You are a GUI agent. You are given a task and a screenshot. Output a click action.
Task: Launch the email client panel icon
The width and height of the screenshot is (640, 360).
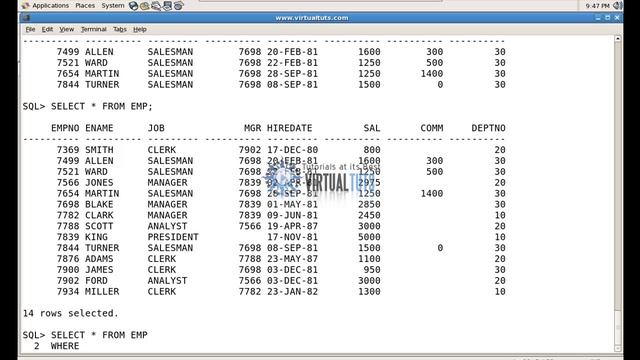[144, 6]
